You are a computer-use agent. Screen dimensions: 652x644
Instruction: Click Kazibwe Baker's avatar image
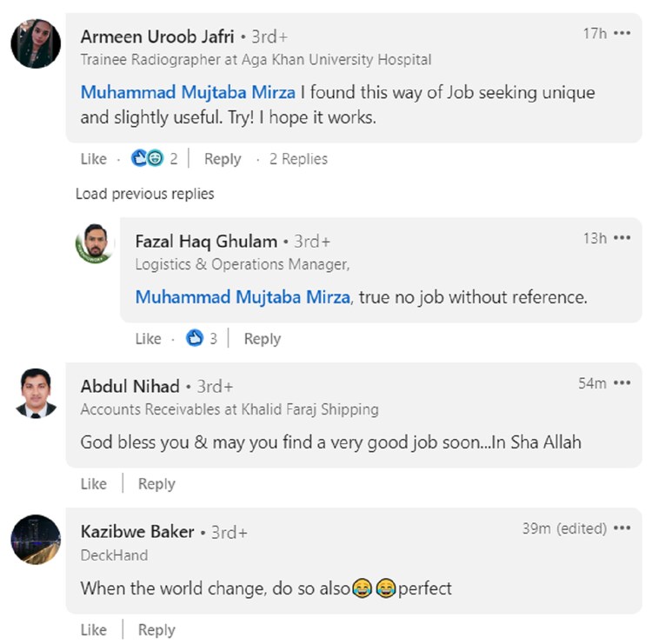click(x=36, y=539)
